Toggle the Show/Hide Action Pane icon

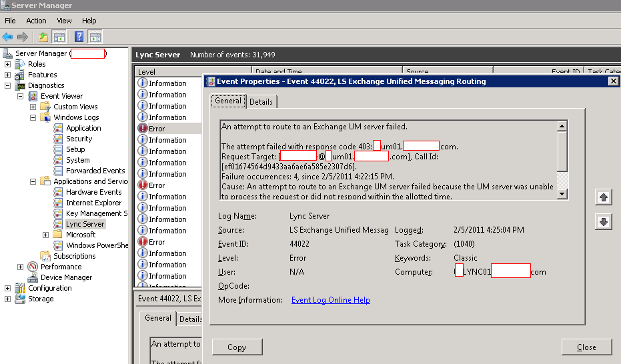[x=95, y=37]
